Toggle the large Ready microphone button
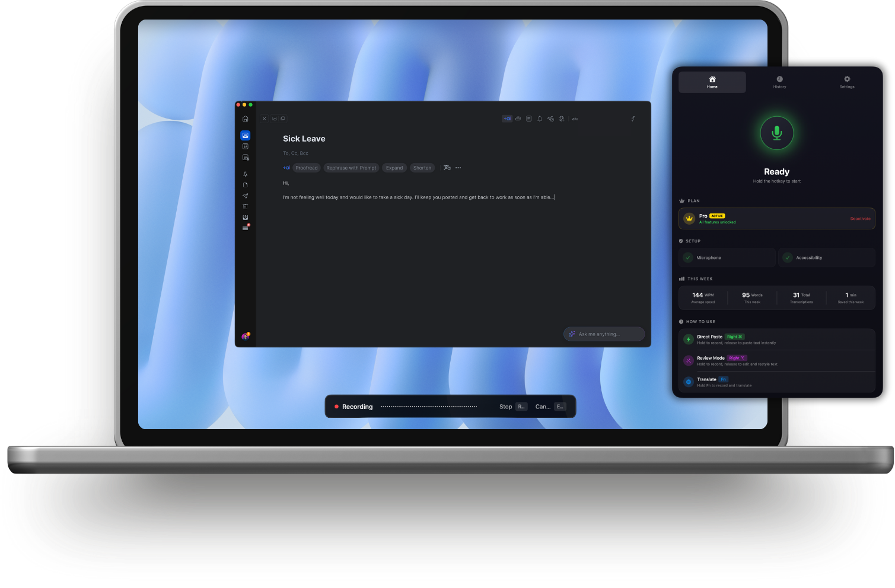Screen dimensions: 895x588 [776, 133]
